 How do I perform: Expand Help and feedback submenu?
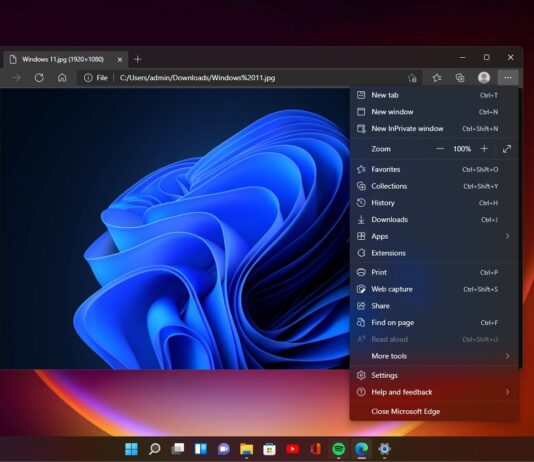[x=434, y=392]
